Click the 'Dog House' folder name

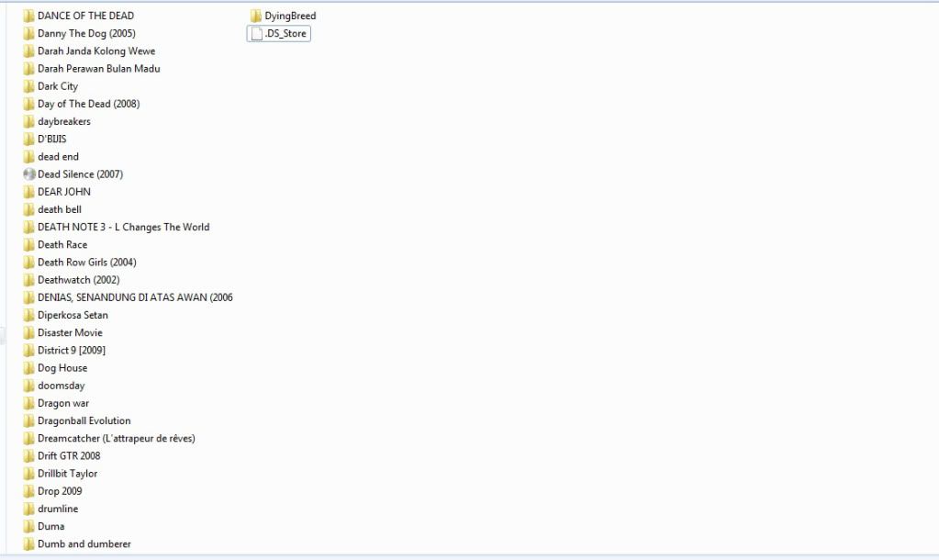(x=62, y=368)
